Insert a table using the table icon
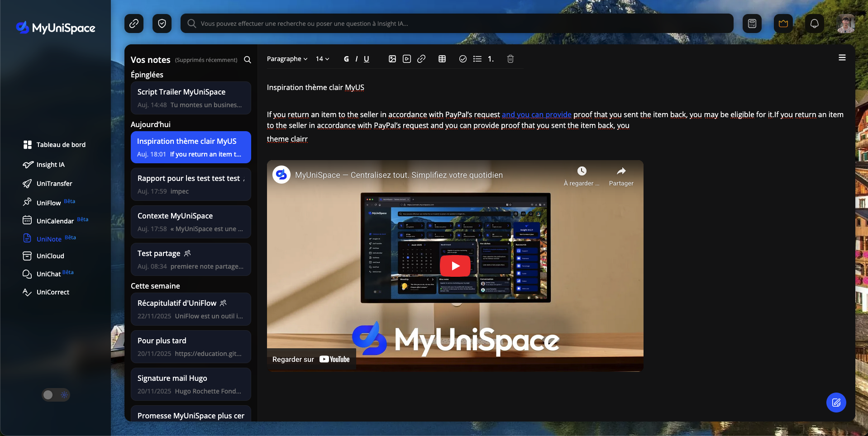Image resolution: width=868 pixels, height=436 pixels. [442, 59]
